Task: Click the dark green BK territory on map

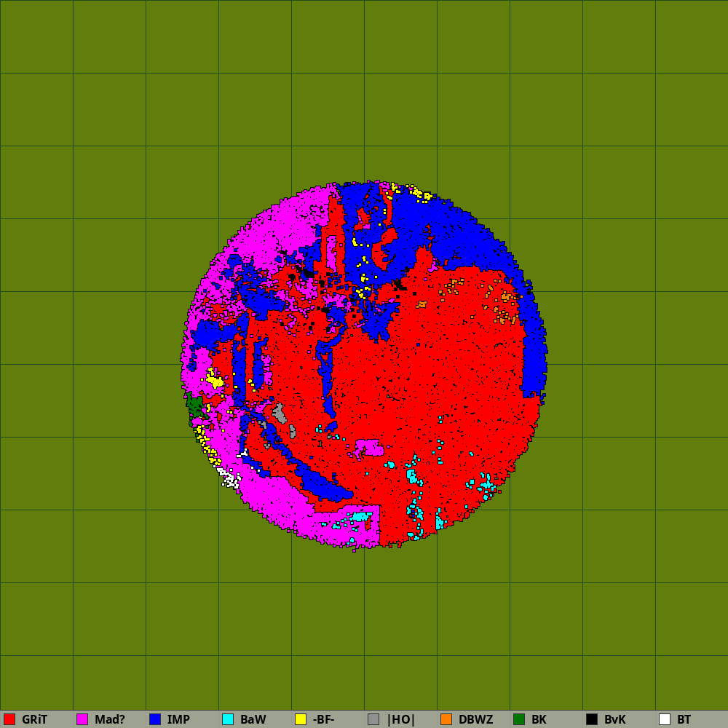Action: (195, 407)
